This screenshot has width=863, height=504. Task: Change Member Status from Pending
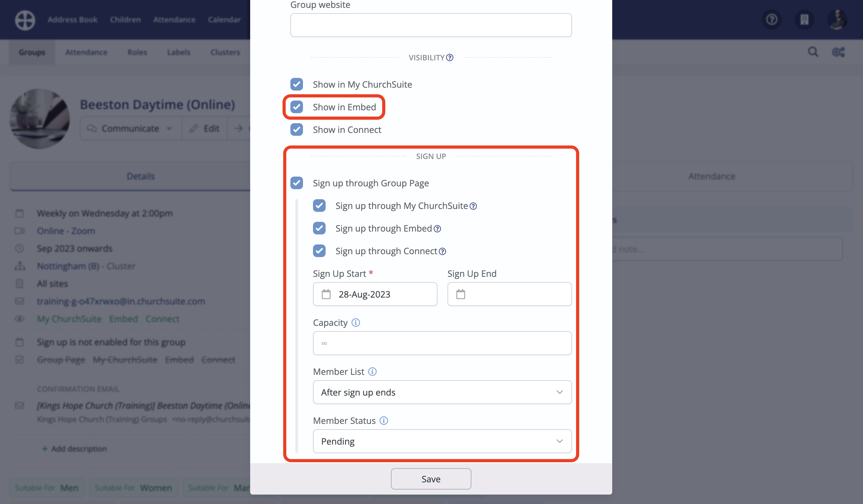coord(442,441)
